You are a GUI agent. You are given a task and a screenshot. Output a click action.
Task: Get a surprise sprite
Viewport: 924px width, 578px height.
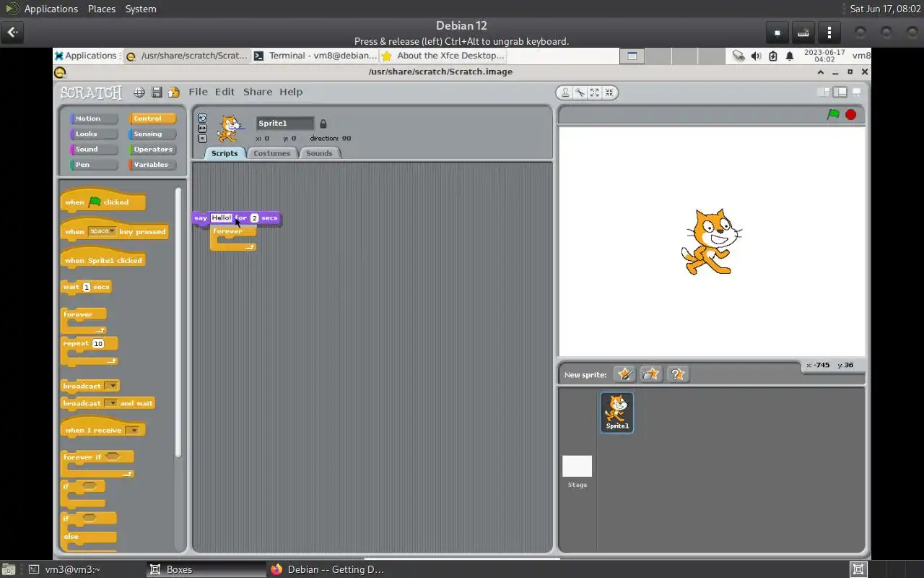(x=677, y=374)
